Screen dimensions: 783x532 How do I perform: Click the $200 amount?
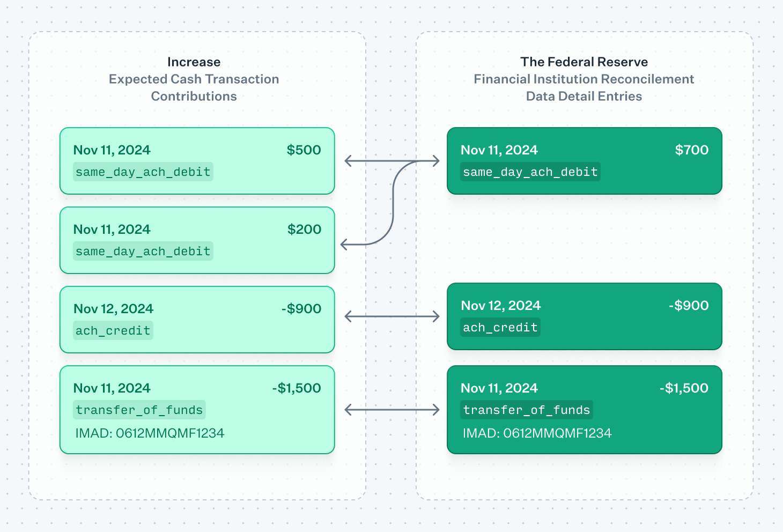(304, 229)
